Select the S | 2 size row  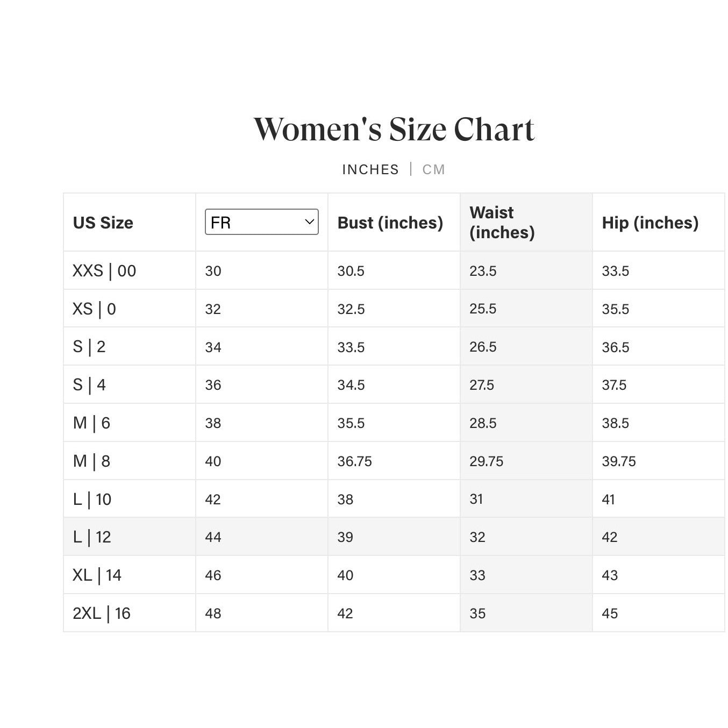tap(394, 347)
